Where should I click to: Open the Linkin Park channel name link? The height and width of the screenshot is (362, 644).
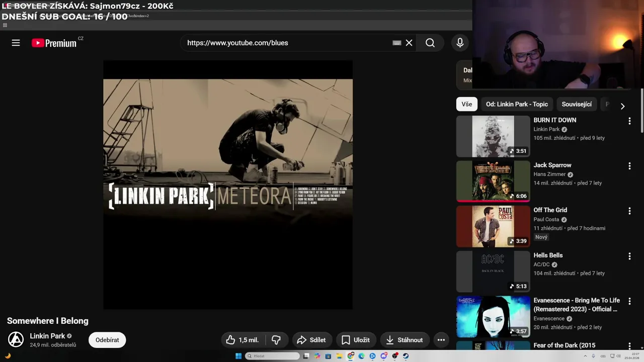[x=47, y=336]
